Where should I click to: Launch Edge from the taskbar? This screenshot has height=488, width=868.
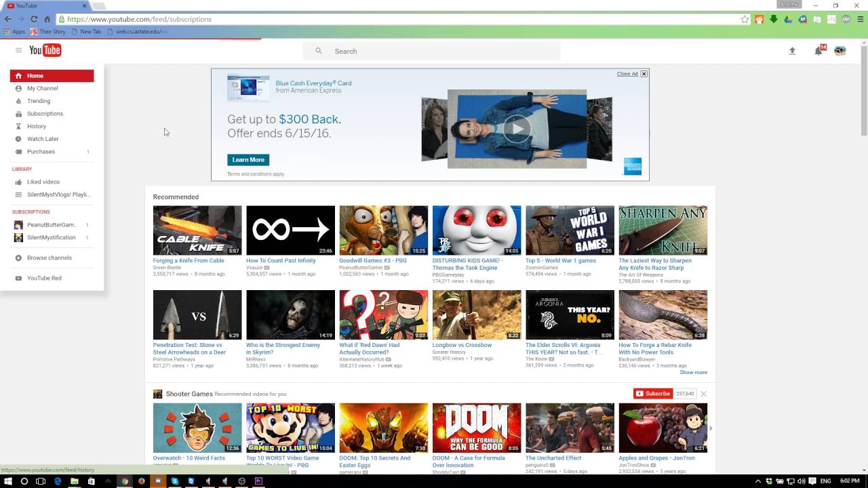pyautogui.click(x=58, y=481)
